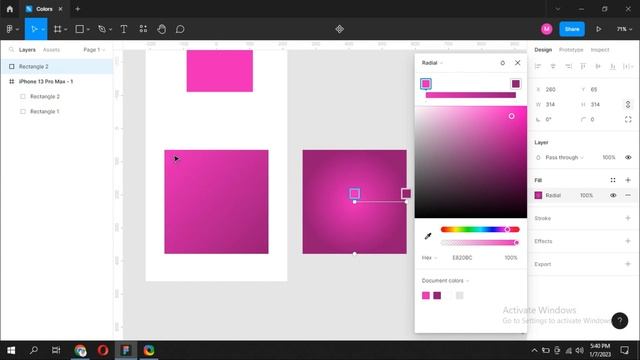Click the align top icon

click(583, 66)
